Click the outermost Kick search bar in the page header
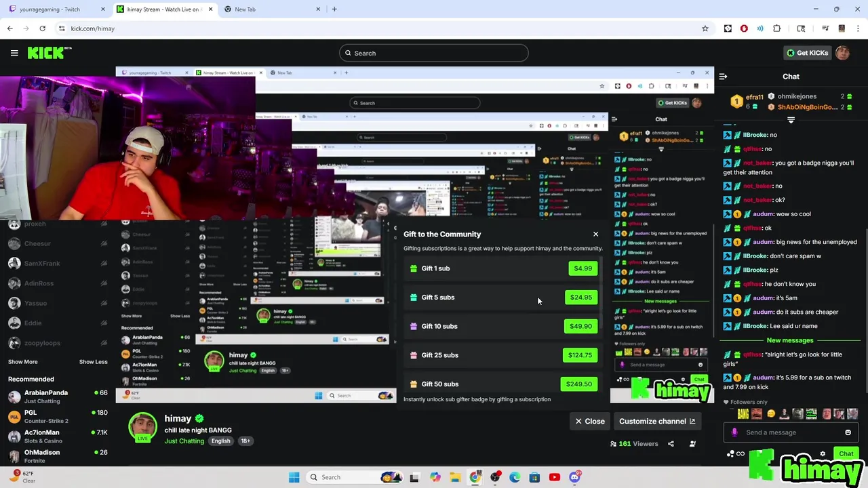Image resolution: width=868 pixels, height=488 pixels. pyautogui.click(x=434, y=53)
